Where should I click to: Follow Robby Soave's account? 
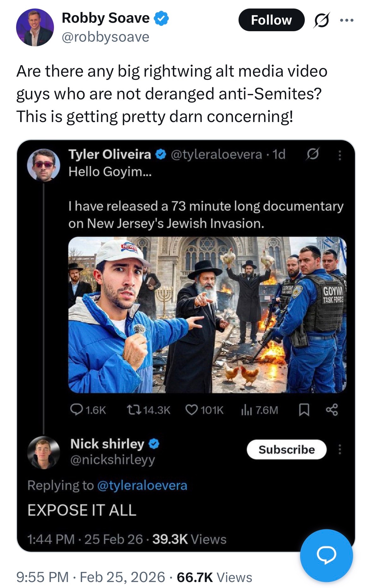tap(271, 20)
